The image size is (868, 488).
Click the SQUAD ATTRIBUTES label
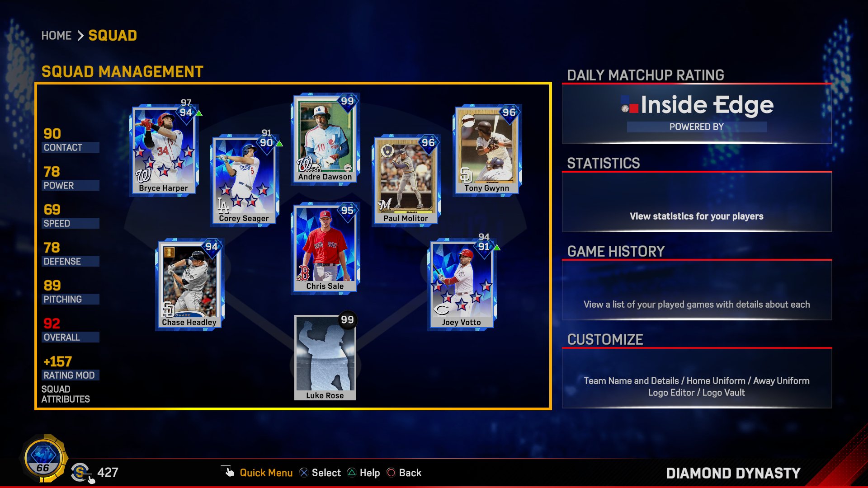(x=66, y=394)
